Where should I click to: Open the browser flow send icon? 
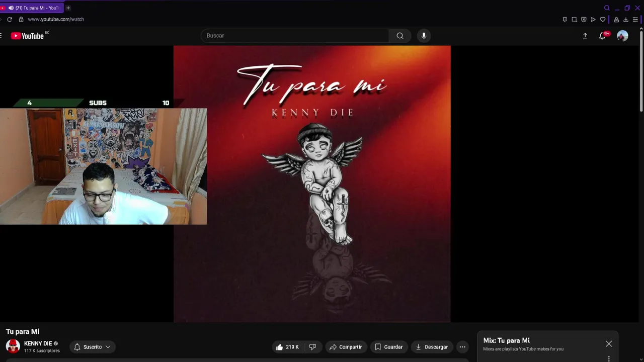[x=593, y=20]
